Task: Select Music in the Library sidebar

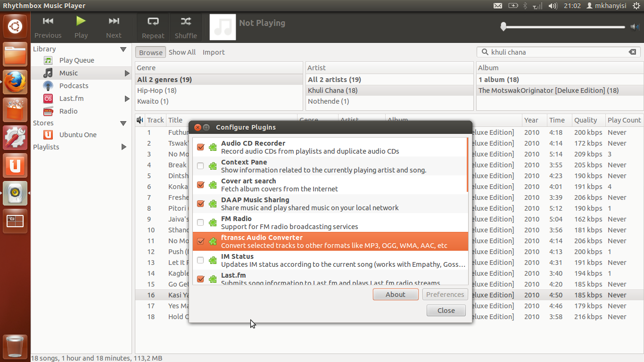Action: pyautogui.click(x=68, y=73)
